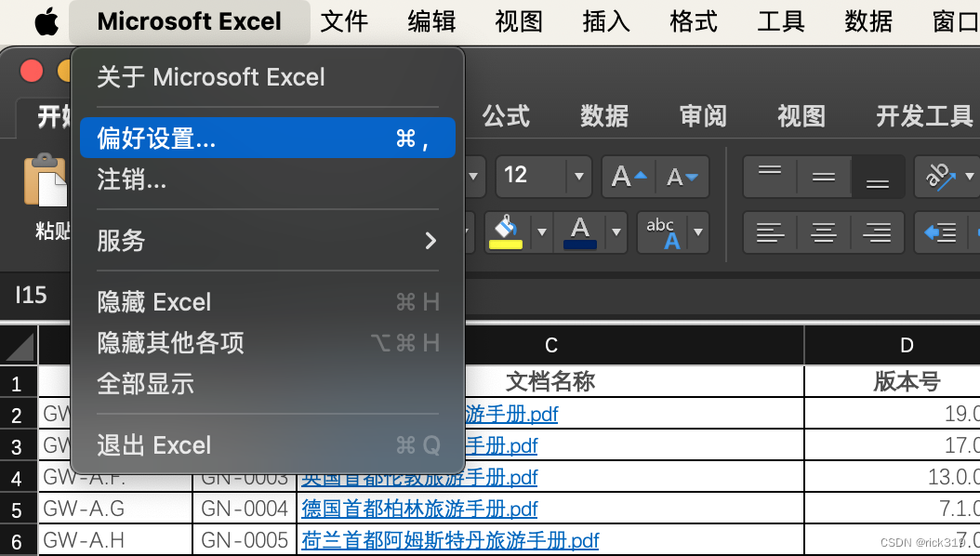Click cell GW-A.G
980x556 pixels.
tap(115, 509)
